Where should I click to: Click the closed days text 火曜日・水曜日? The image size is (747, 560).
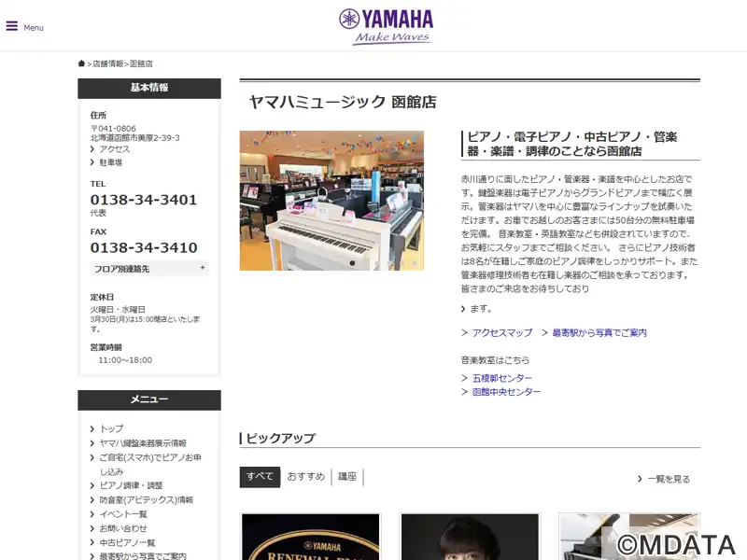pos(118,309)
